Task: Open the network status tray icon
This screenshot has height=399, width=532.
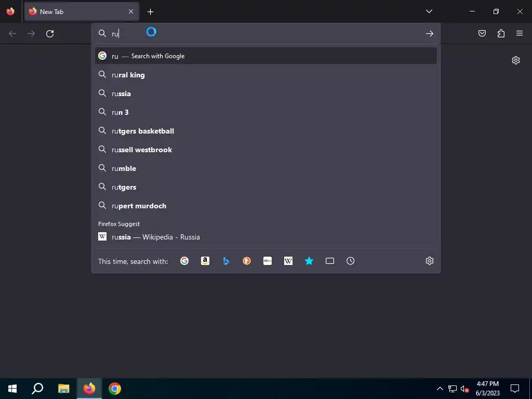Action: click(x=453, y=389)
